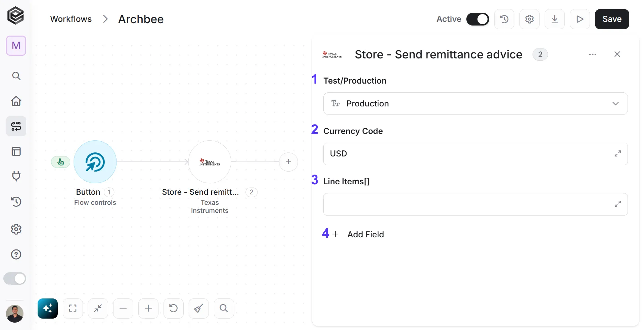Open the connections plug icon
644x330 pixels.
(16, 176)
